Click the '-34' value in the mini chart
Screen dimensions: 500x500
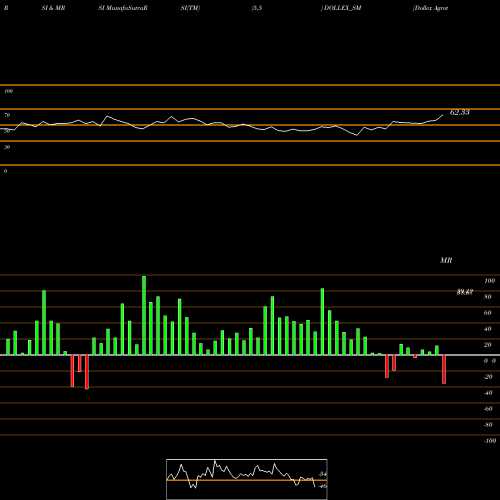click(x=322, y=474)
